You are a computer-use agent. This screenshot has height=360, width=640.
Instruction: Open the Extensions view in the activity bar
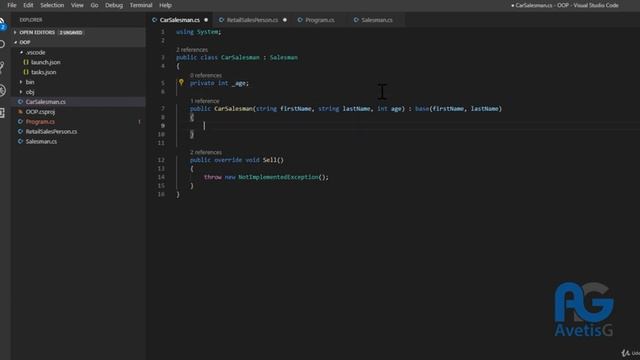2,113
